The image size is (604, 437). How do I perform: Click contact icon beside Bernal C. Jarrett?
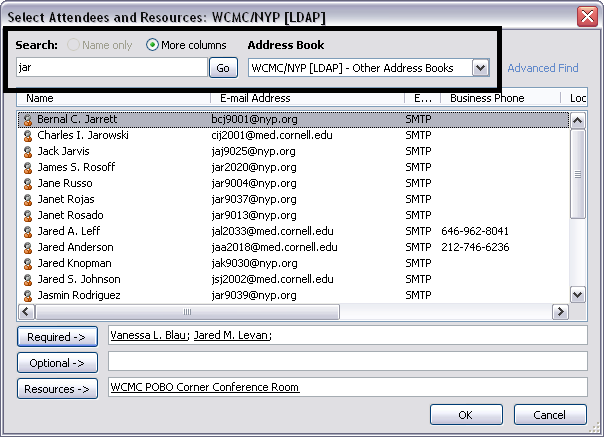click(28, 119)
